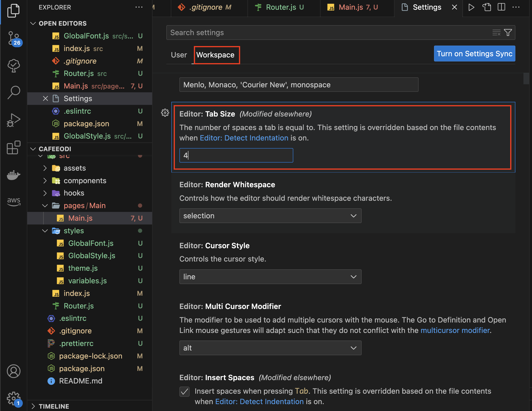Open the Extensions view
Screen dimensions: 532x411
14,147
